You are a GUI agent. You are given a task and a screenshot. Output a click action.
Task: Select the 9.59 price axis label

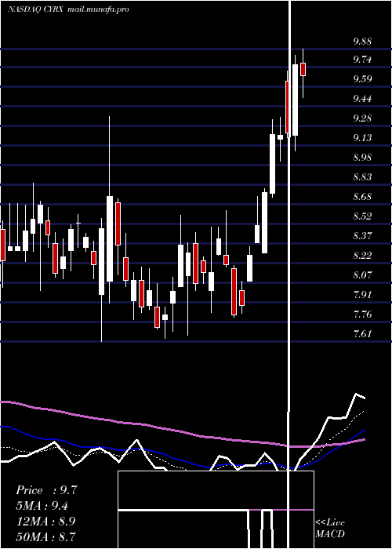pyautogui.click(x=362, y=79)
